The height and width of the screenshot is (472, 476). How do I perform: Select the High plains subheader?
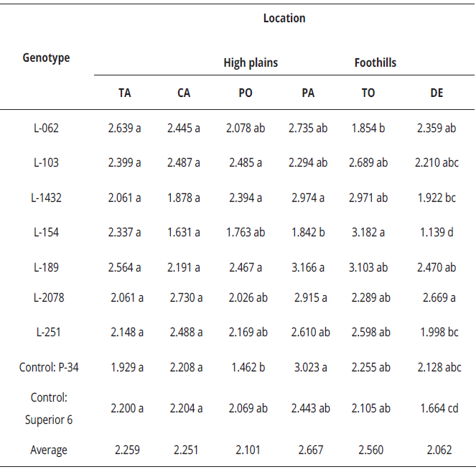(251, 63)
